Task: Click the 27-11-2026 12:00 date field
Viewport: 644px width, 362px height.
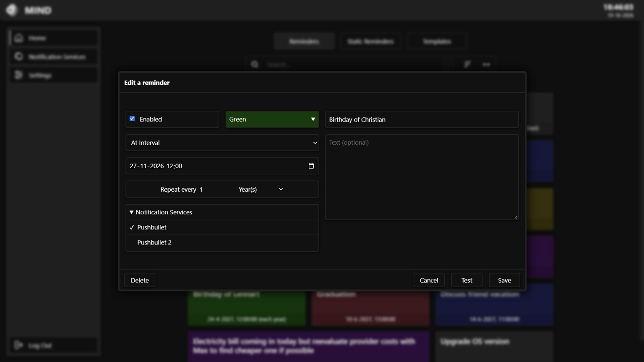Action: [222, 166]
